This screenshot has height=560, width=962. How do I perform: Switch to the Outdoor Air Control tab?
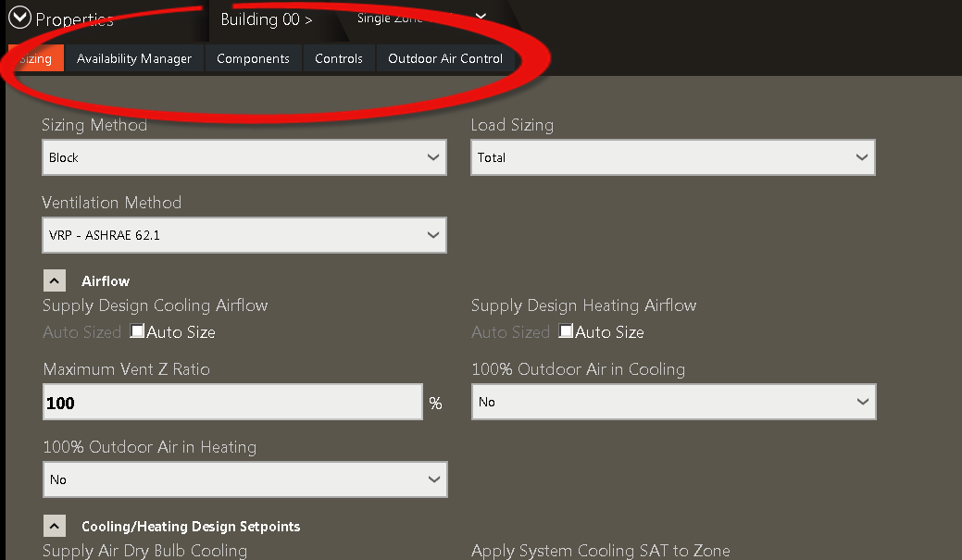pyautogui.click(x=445, y=57)
